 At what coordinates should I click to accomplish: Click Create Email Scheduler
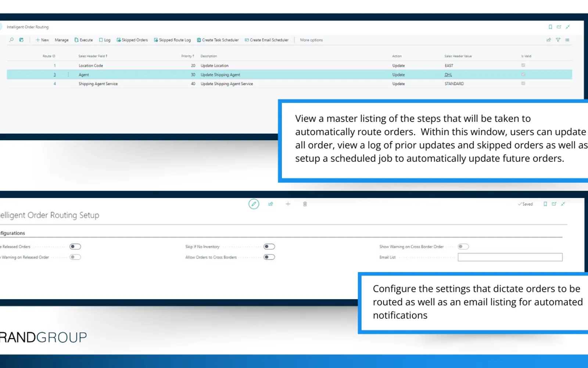point(266,40)
